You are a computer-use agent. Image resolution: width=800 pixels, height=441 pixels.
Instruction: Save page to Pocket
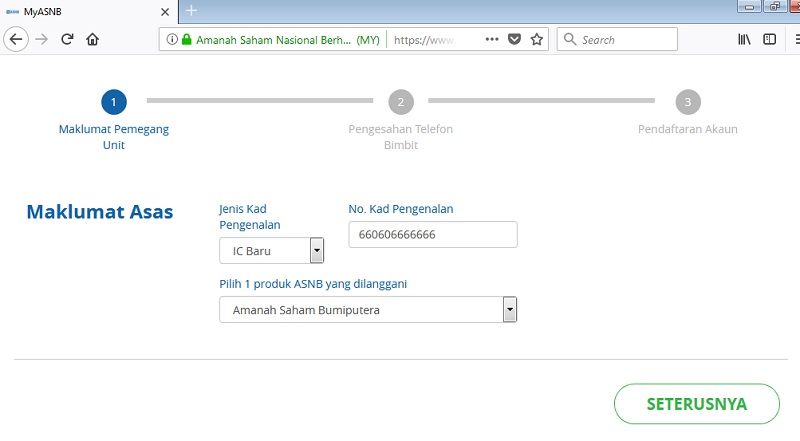(x=514, y=39)
